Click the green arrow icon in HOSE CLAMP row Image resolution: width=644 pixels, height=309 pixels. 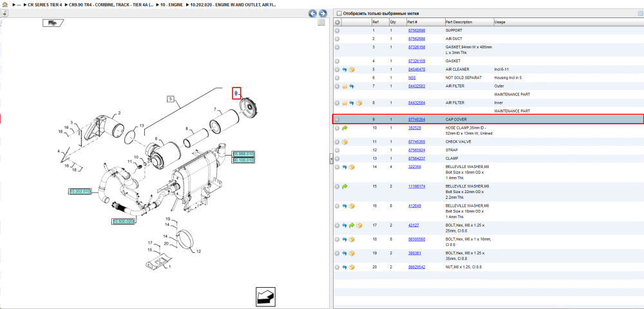(x=345, y=128)
